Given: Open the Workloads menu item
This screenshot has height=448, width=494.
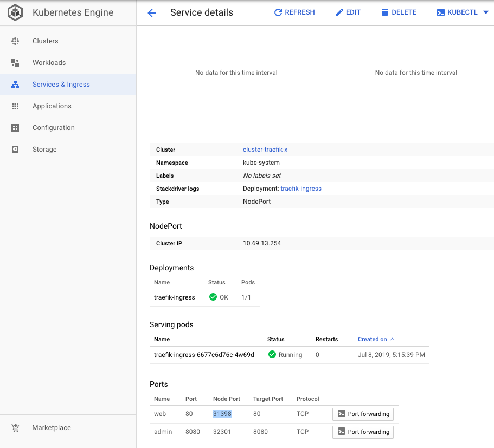Looking at the screenshot, I should 49,63.
